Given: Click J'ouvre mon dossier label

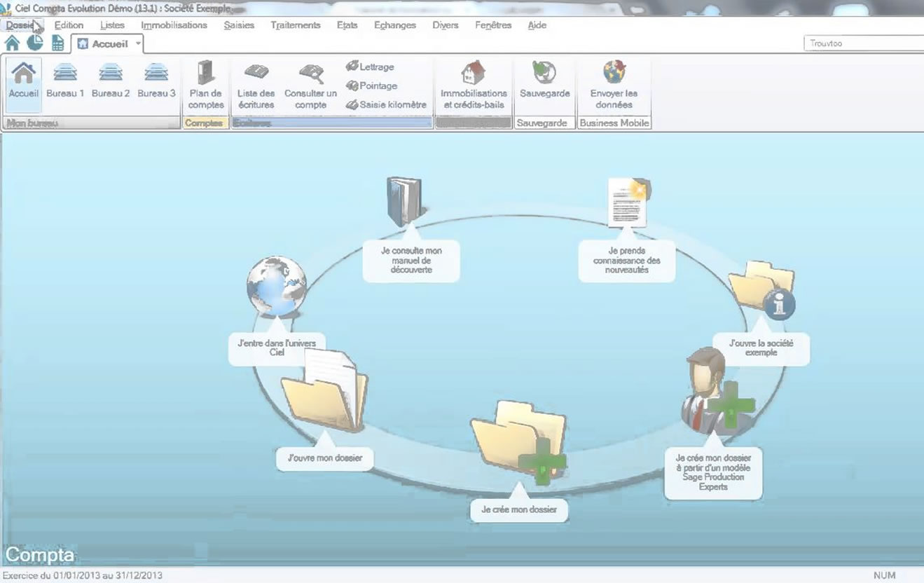Looking at the screenshot, I should click(324, 458).
